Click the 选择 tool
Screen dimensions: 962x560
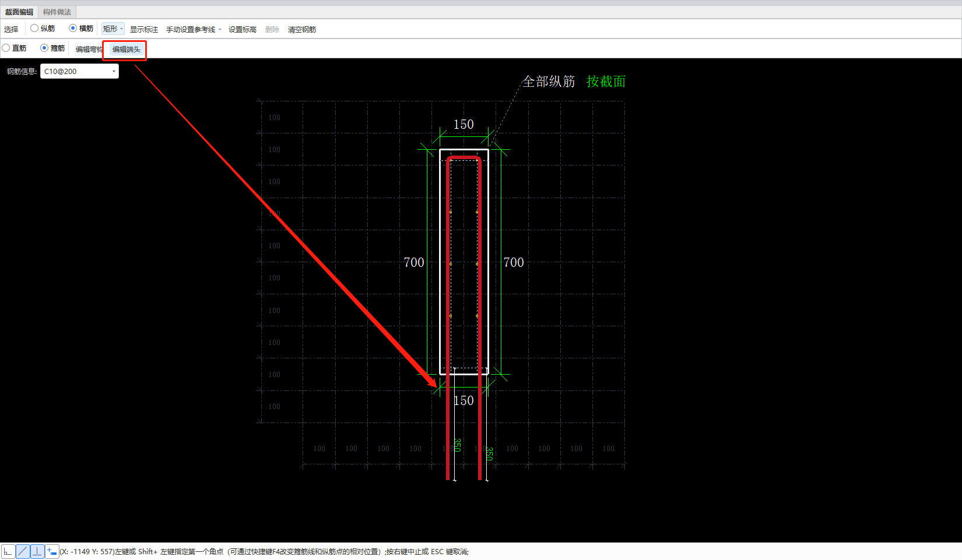coord(11,29)
